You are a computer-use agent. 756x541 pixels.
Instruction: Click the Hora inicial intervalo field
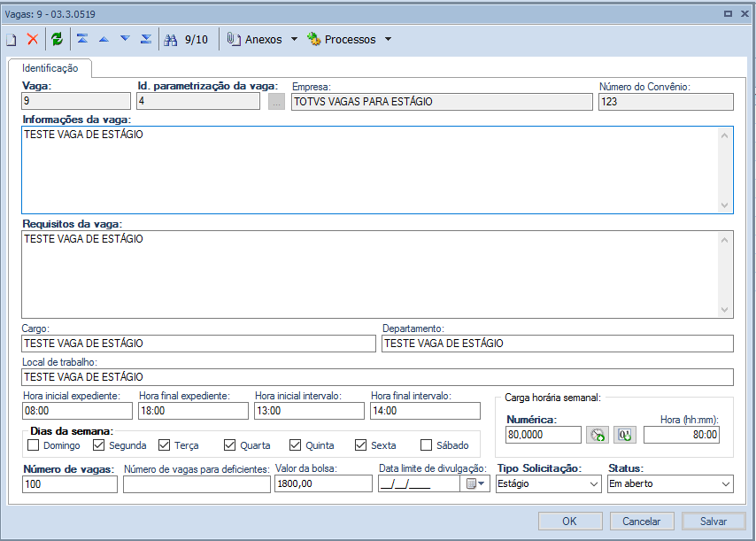tap(309, 411)
